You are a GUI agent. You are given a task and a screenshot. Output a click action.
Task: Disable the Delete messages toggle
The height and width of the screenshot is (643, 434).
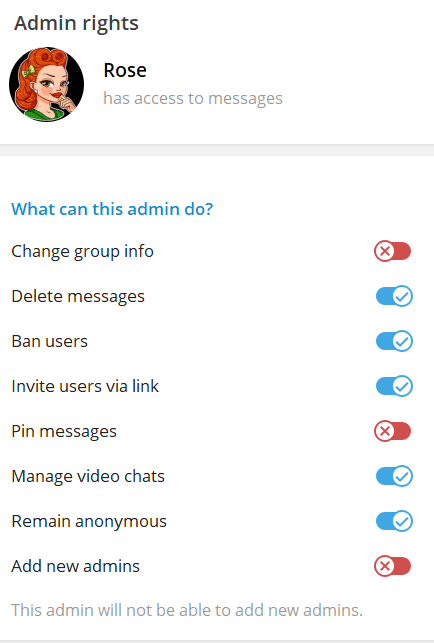pos(394,296)
